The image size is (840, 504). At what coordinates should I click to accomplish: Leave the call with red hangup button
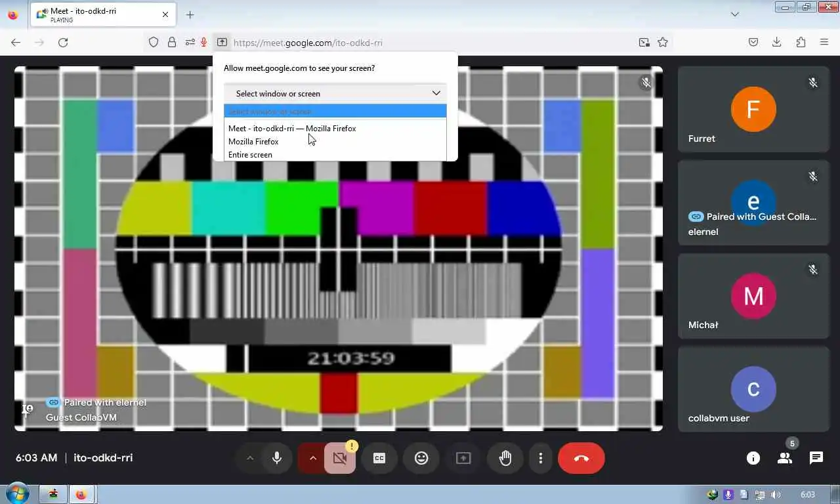click(581, 458)
